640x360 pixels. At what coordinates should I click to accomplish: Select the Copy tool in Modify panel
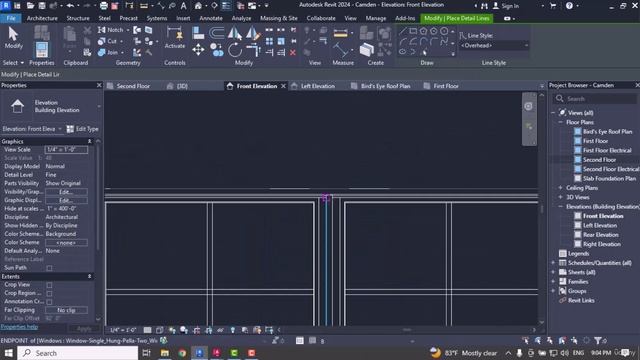click(x=217, y=50)
